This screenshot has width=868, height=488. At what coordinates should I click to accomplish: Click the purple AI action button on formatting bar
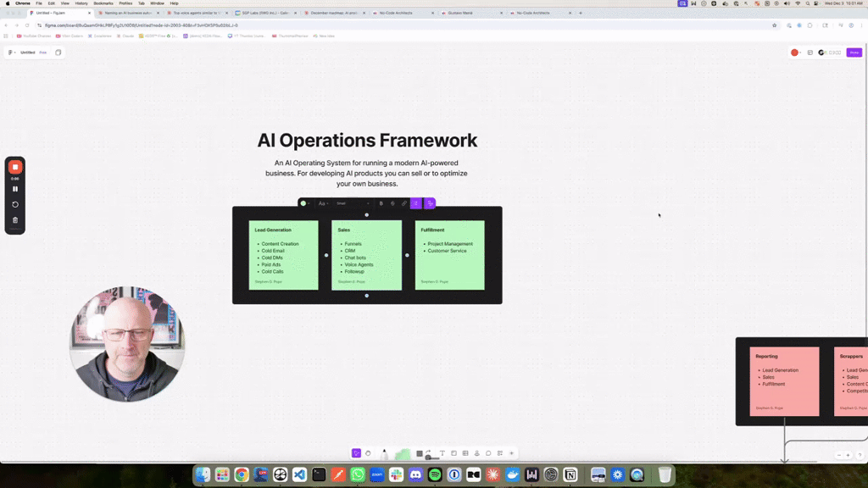tap(430, 203)
